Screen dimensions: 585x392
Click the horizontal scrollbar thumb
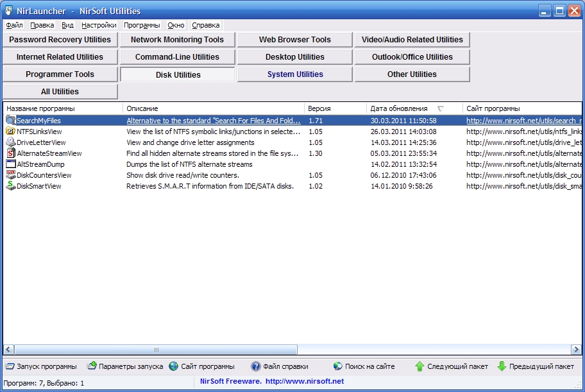pos(156,350)
